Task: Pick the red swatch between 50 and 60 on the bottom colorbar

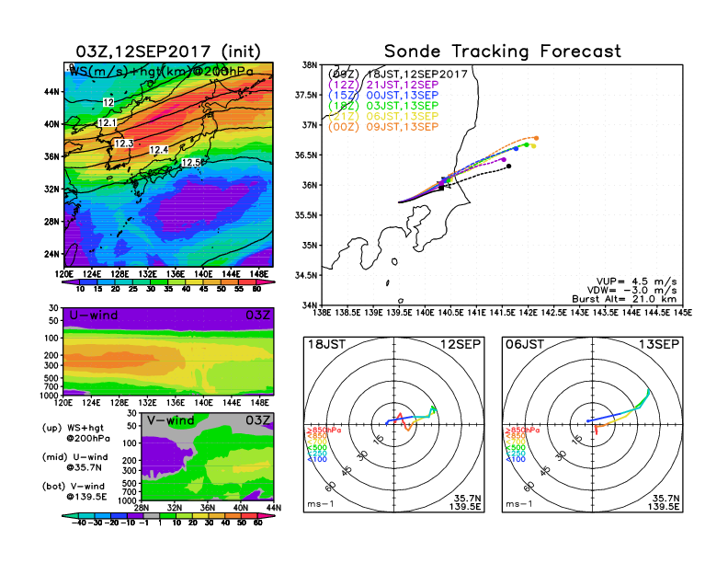Action: coord(248,515)
